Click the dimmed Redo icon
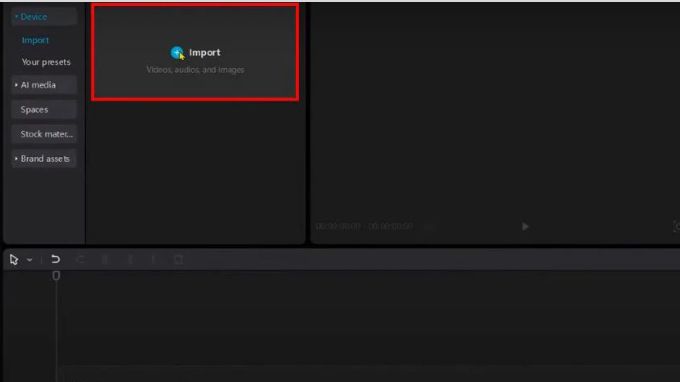Screen dimensions: 680x382 click(80, 259)
